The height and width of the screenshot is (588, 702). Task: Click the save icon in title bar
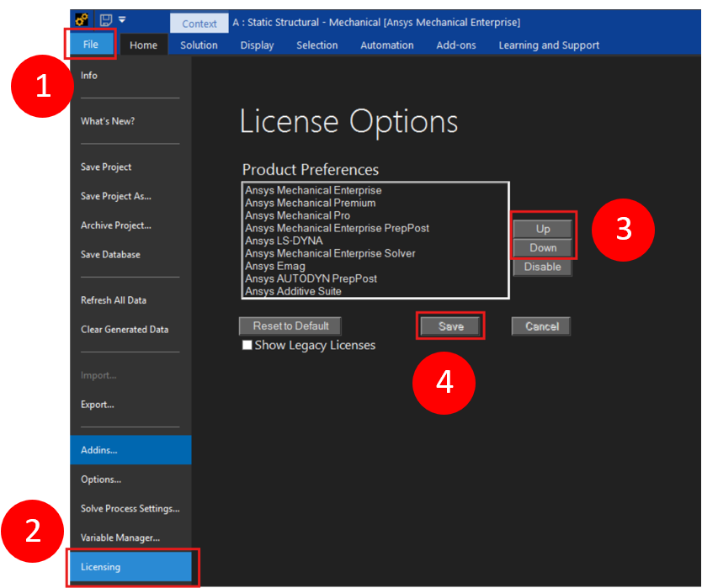tap(106, 20)
